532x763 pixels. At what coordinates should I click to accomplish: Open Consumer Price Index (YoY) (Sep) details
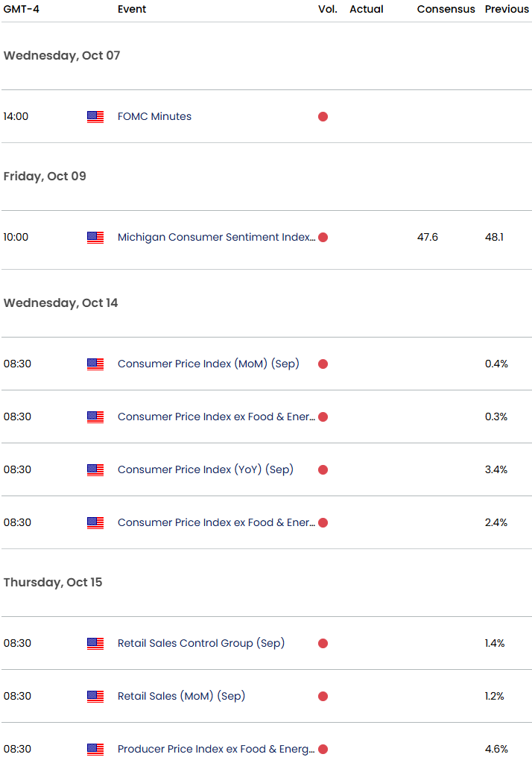[206, 469]
